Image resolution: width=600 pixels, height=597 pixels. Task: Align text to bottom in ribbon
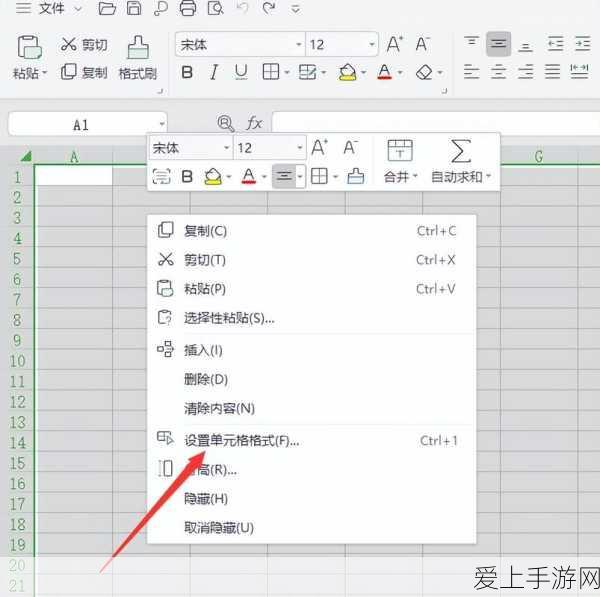pos(525,47)
